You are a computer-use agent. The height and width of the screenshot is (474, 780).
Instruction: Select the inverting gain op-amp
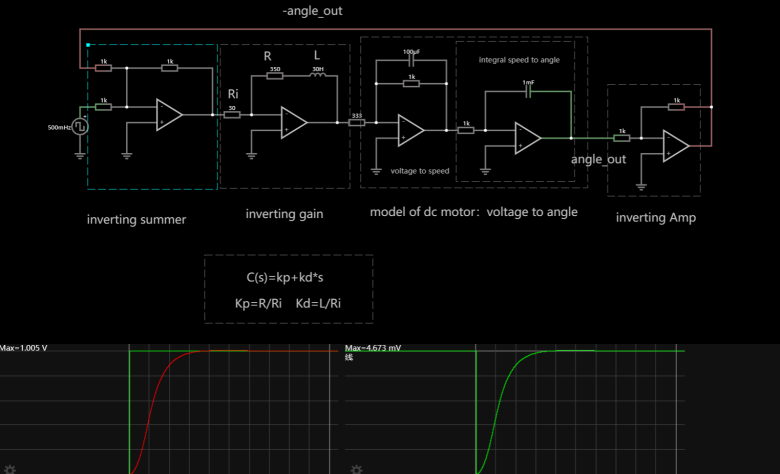294,121
